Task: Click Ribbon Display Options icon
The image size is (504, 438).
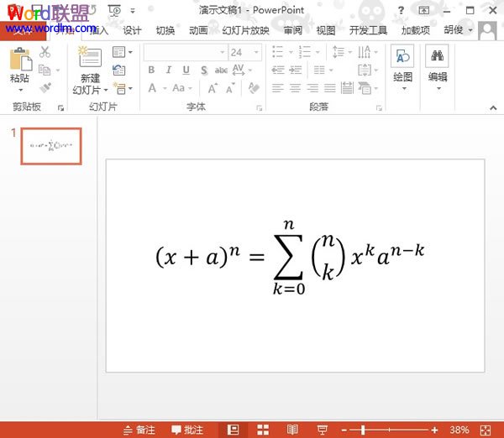Action: pos(424,10)
